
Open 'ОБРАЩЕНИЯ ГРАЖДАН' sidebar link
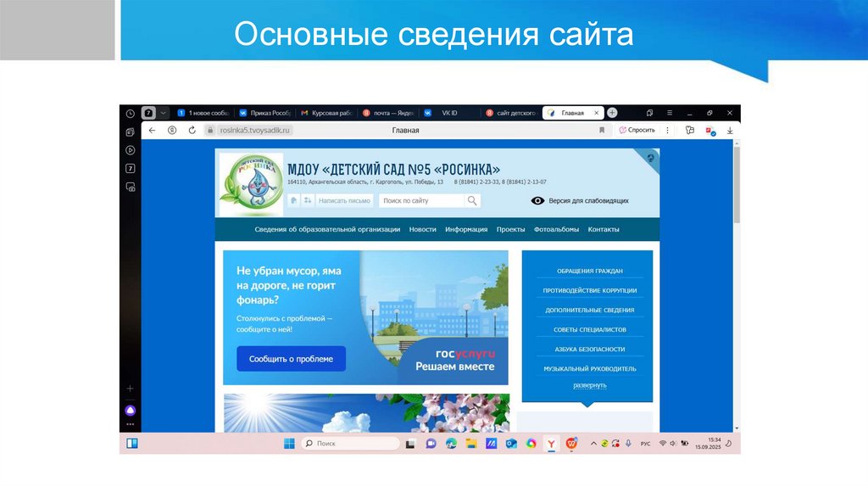pos(590,271)
